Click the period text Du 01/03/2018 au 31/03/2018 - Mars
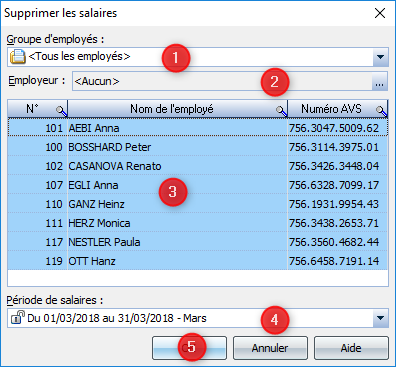Viewport: 396px width, 367px height. coord(117,318)
